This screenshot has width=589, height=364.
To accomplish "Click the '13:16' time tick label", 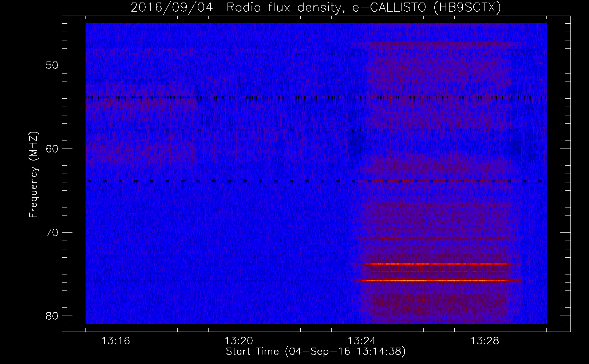I will 116,341.
